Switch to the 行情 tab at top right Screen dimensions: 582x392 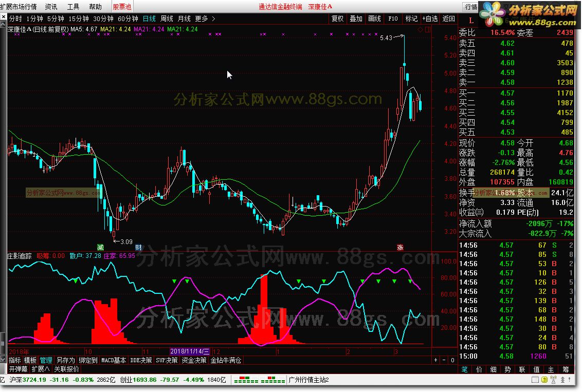[471, 7]
